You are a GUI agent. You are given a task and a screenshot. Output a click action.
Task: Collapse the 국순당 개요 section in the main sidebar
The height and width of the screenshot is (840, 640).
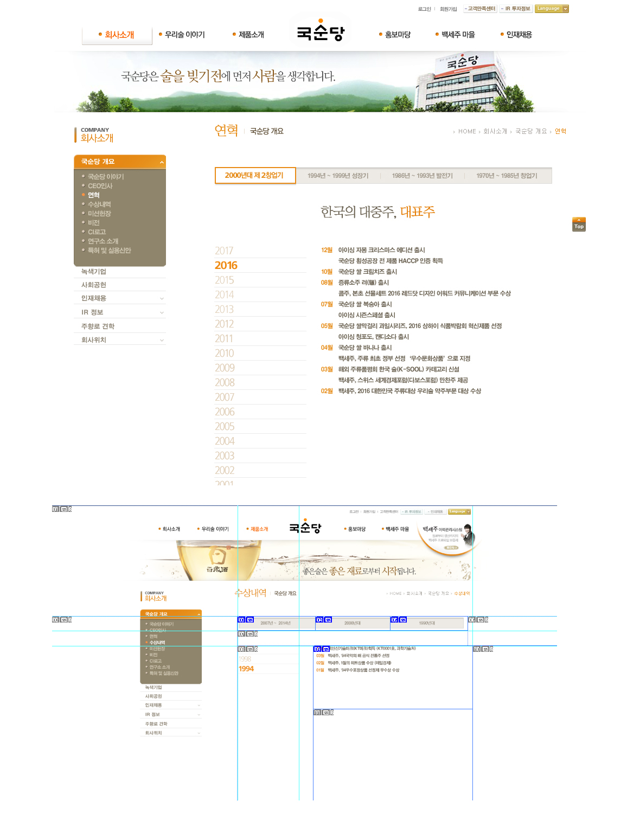(x=162, y=162)
